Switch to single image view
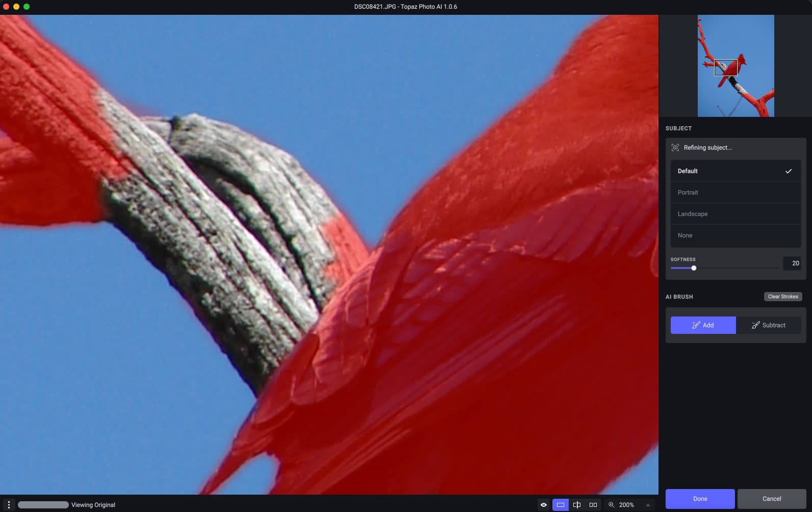Image resolution: width=812 pixels, height=512 pixels. [560, 505]
